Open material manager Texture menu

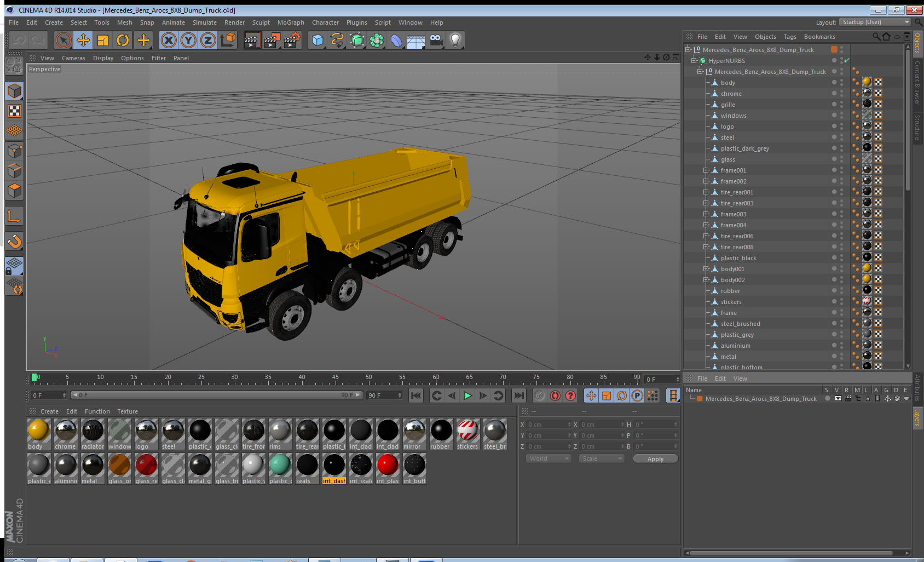point(128,411)
